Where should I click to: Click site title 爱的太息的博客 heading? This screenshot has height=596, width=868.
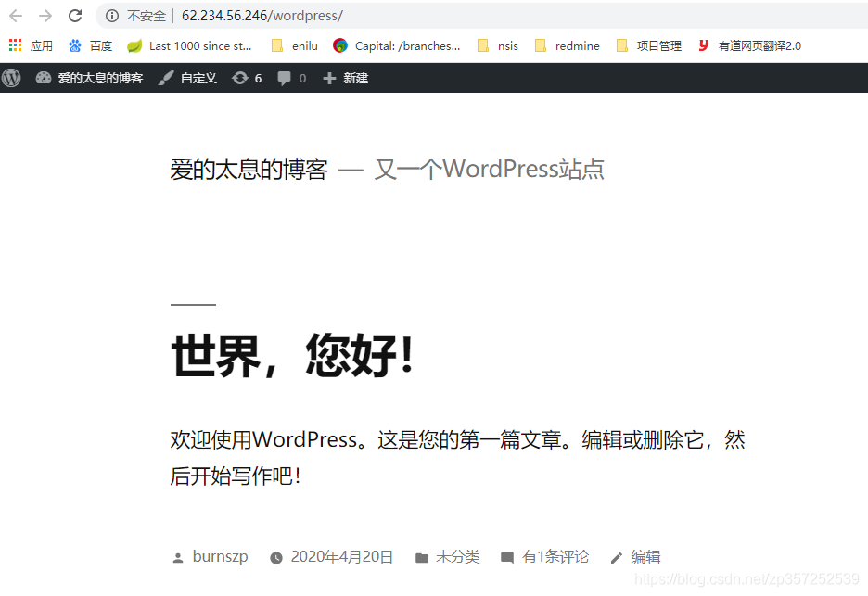pos(249,169)
